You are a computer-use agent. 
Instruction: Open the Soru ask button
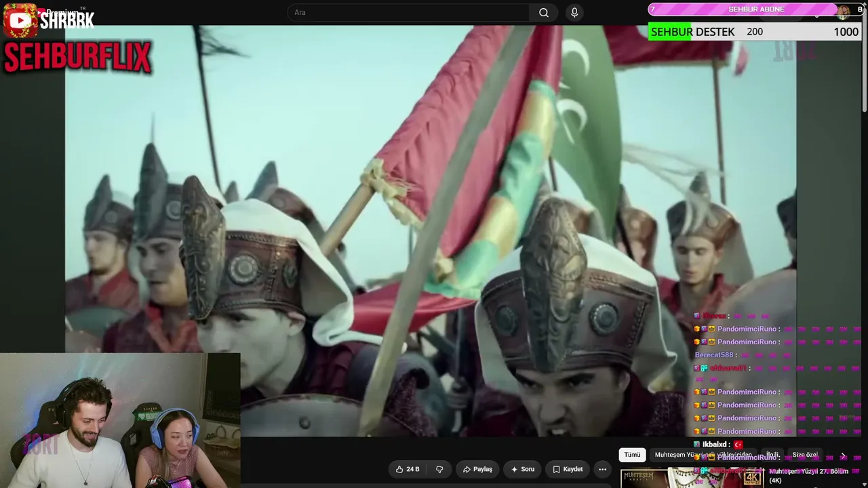522,469
